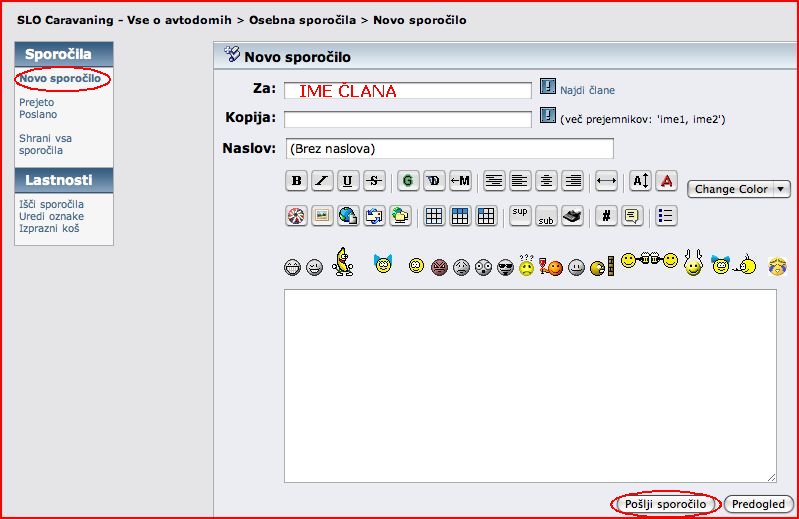Click the insert image icon
Screen dimensions: 799x519
tap(322, 215)
